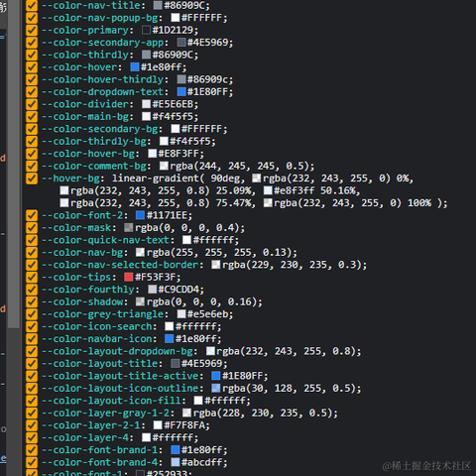Open the swatch beside #e8f3ff 50.16% gradient stop
The height and width of the screenshot is (476, 476).
[x=268, y=190]
